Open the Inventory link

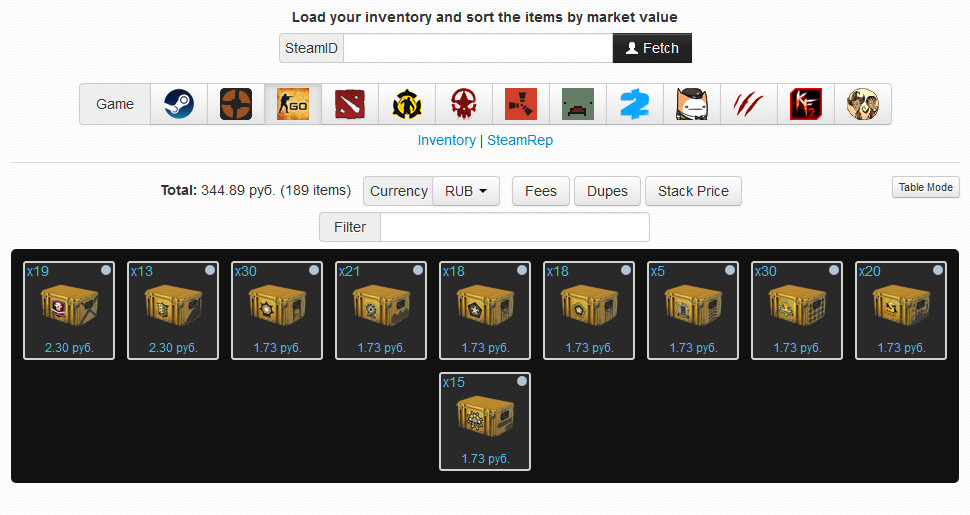tap(447, 141)
